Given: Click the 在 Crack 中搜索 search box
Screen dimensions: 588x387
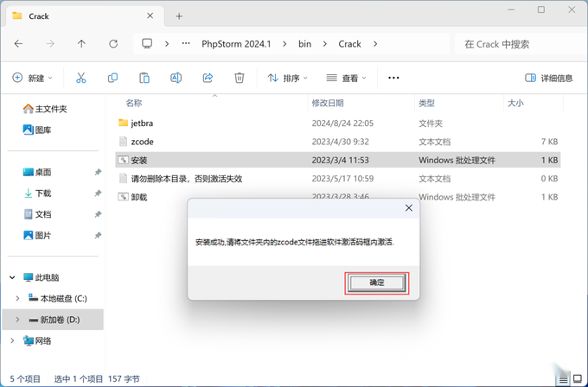Looking at the screenshot, I should pyautogui.click(x=521, y=44).
